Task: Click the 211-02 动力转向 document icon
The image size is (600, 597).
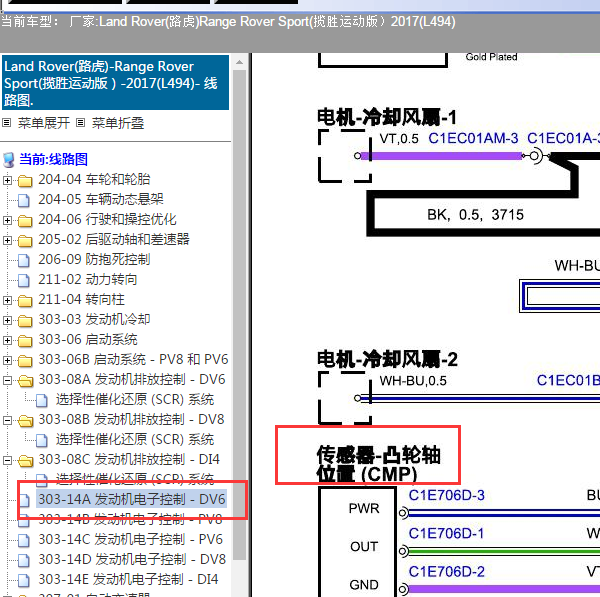Action: [24, 280]
